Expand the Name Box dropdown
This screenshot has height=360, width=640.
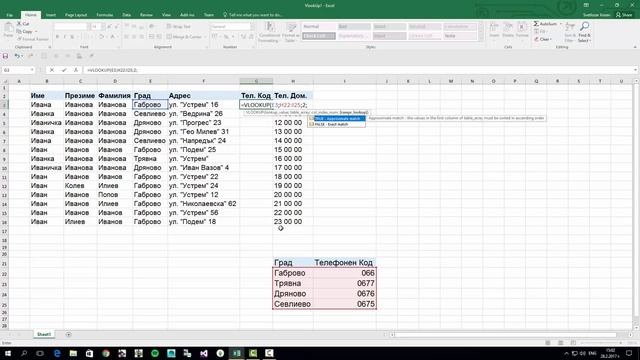tap(32, 70)
